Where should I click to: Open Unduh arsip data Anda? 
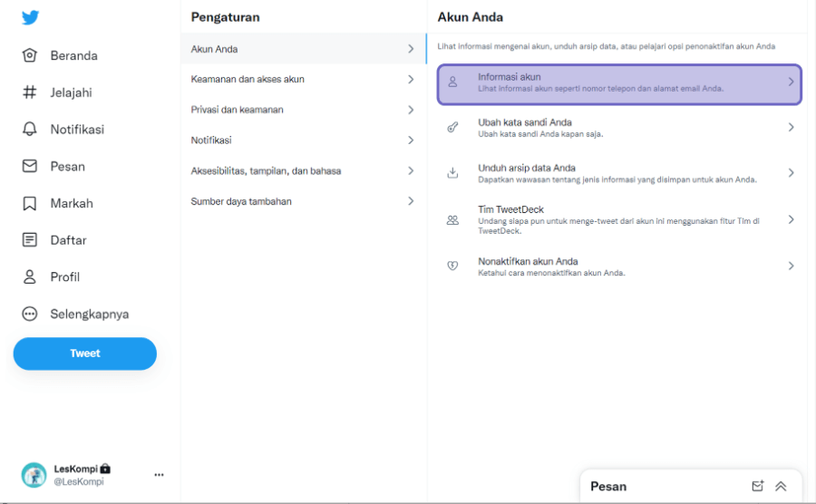pyautogui.click(x=619, y=173)
